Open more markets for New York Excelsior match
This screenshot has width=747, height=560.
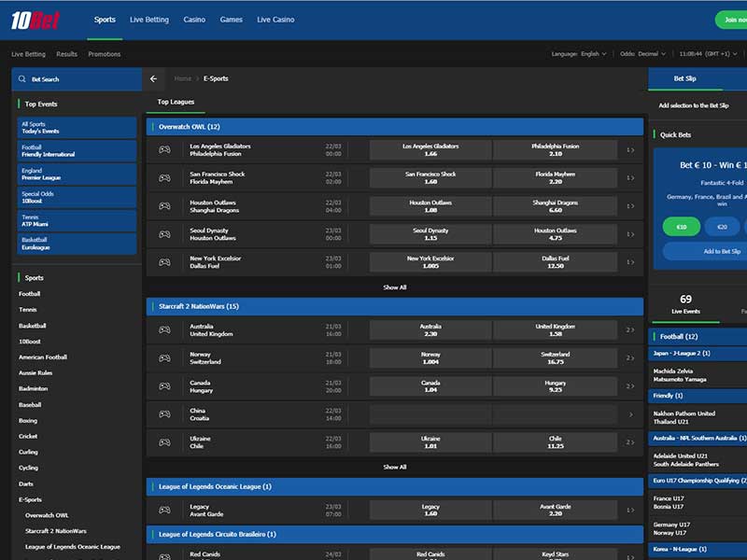[630, 262]
